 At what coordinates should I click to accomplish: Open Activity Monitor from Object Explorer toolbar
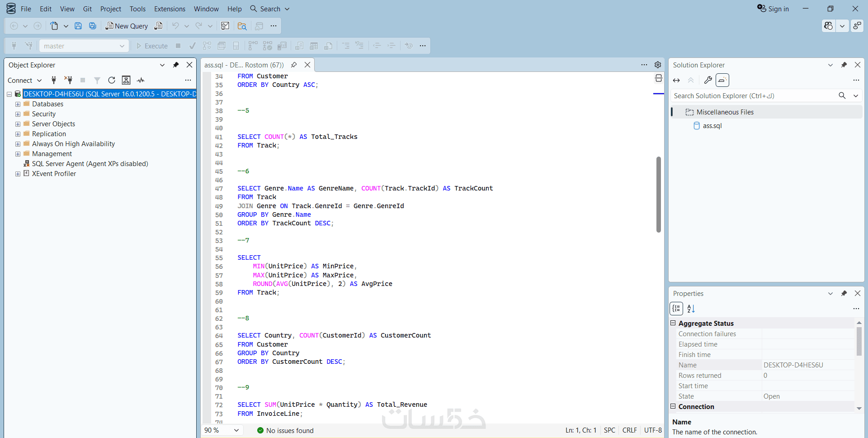click(x=141, y=80)
